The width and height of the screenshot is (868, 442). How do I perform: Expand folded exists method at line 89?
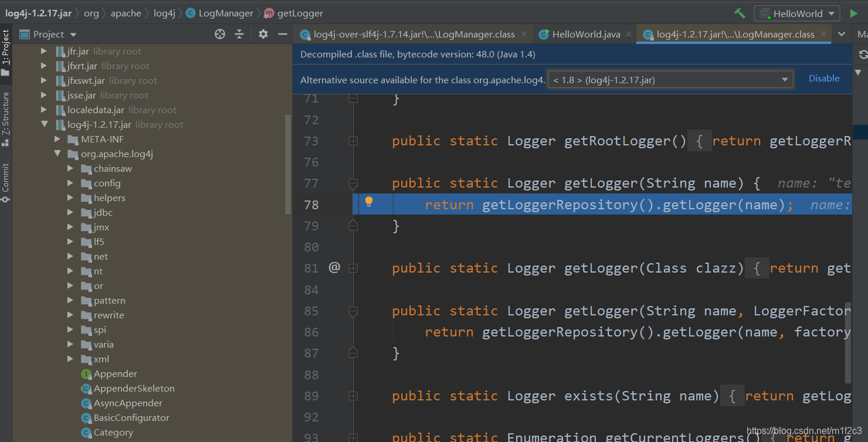[x=353, y=396]
